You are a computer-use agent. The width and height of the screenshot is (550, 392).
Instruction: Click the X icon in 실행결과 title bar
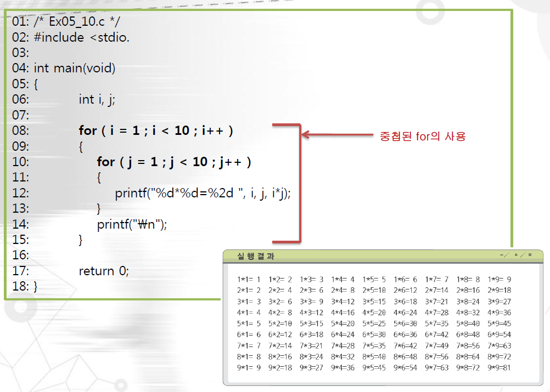[x=530, y=255]
